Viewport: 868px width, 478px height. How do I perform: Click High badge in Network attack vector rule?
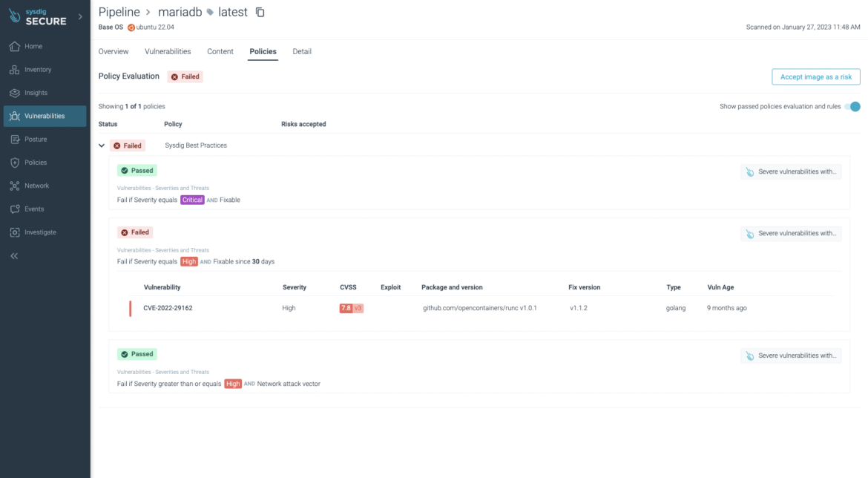point(233,384)
